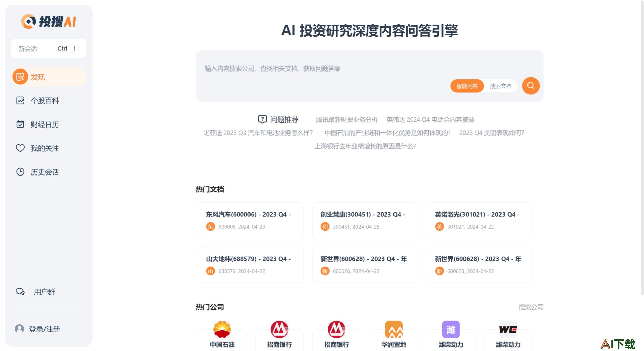The height and width of the screenshot is (351, 644).
Task: Start a 新会话 new conversation
Action: point(49,48)
